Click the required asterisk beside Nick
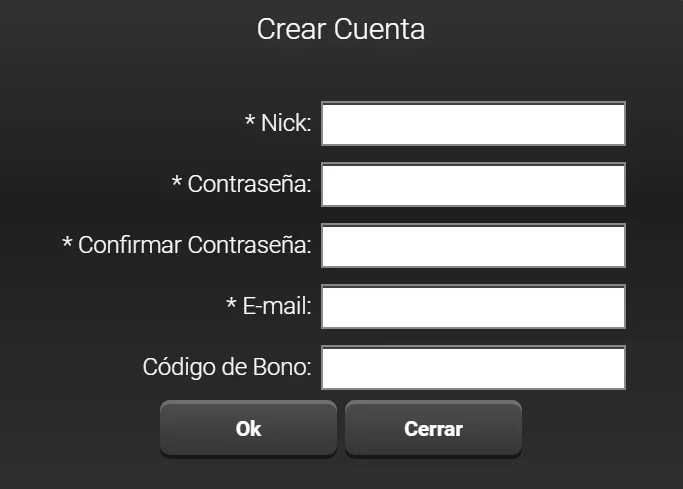This screenshot has width=683, height=489. (250, 122)
